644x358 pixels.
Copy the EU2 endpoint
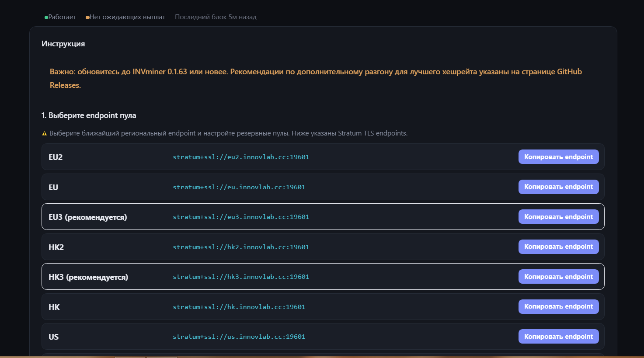point(558,157)
